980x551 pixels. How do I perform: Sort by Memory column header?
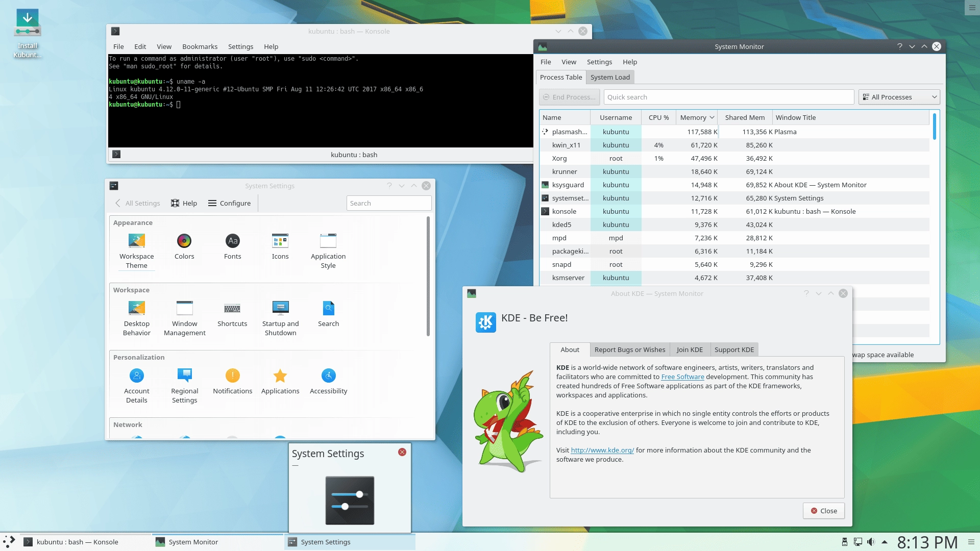pyautogui.click(x=696, y=117)
